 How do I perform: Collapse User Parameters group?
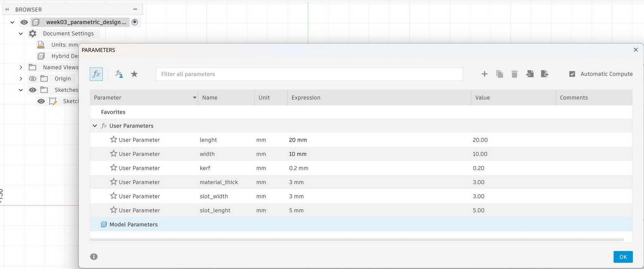coord(95,125)
